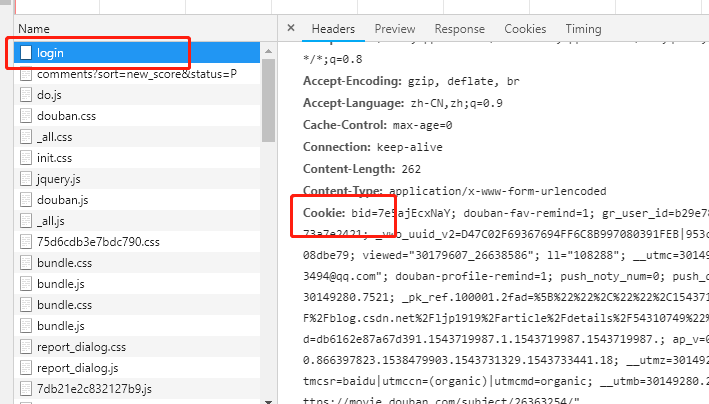Click file icon beside do.js
The image size is (709, 404).
(x=26, y=95)
